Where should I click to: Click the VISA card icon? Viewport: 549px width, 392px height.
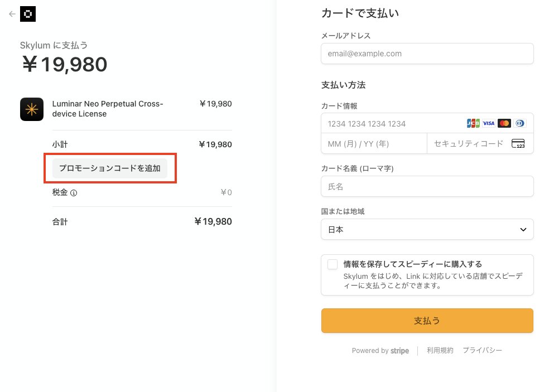point(489,123)
